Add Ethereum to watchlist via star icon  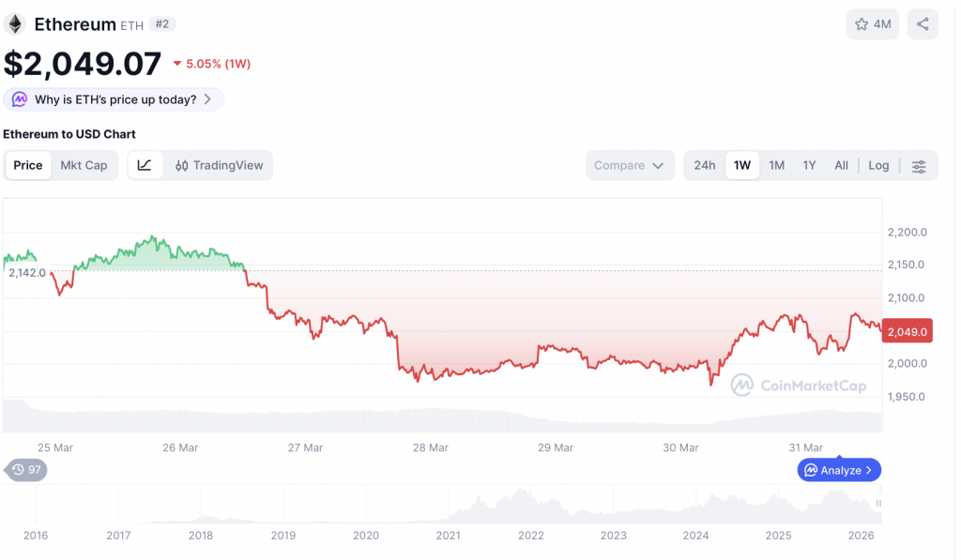862,23
